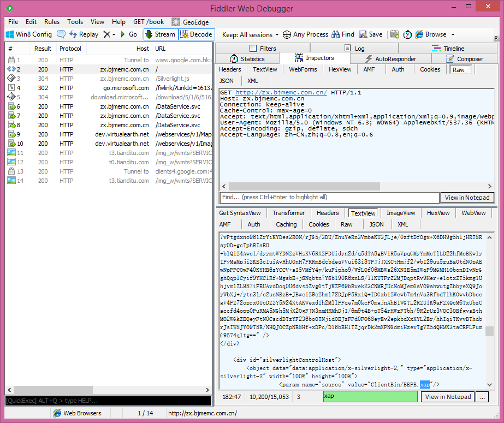Open the response Transformer tab
Screen dimensions: 504x423
tap(289, 213)
